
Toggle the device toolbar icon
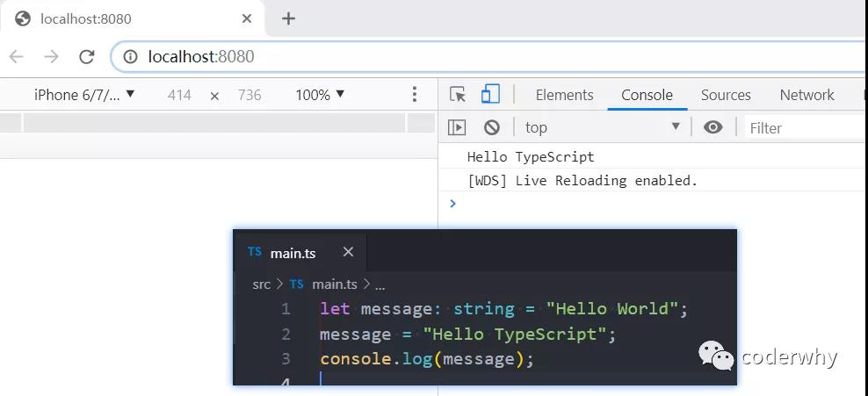pyautogui.click(x=490, y=94)
